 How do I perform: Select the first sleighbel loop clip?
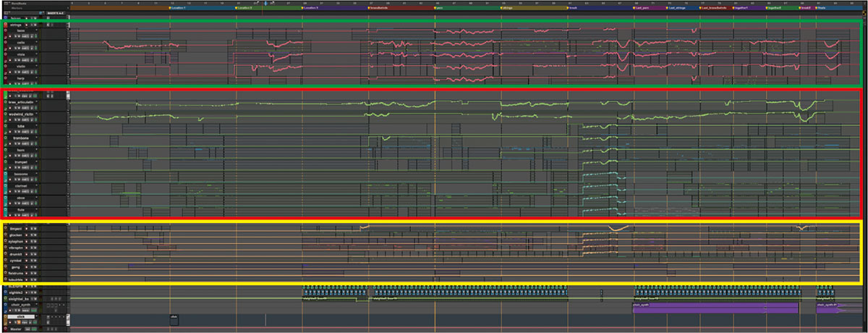pyautogui.click(x=336, y=298)
